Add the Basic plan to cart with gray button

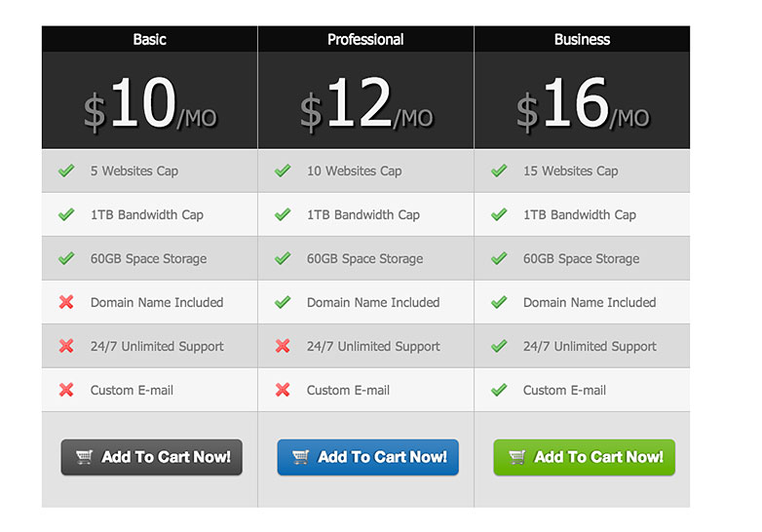click(x=152, y=457)
